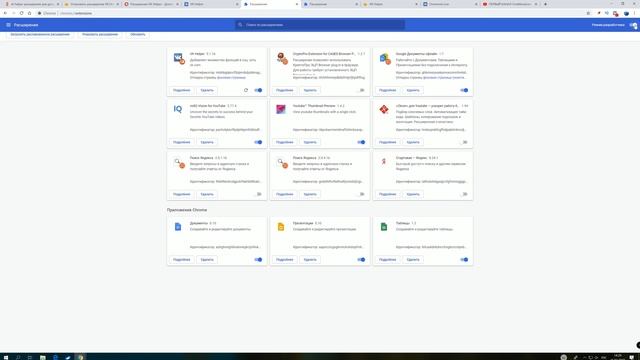
Task: Open Task View on the taskbar
Action: tap(30, 357)
